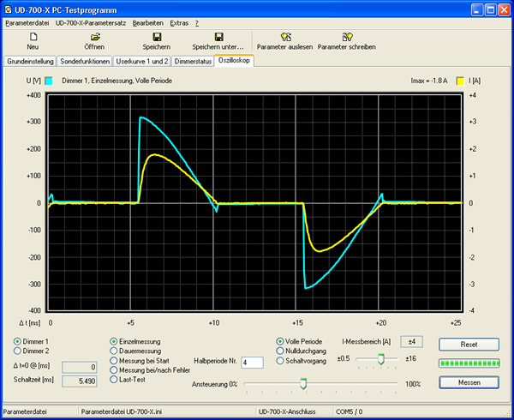This screenshot has height=420, width=514.
Task: Select the Last-Test radio button
Action: 114,379
